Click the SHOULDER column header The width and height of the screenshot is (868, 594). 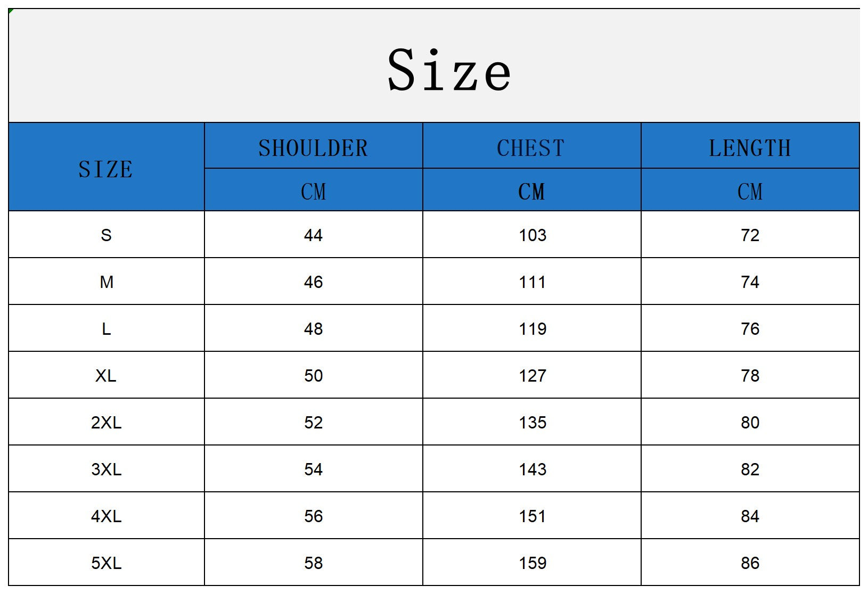tap(313, 148)
